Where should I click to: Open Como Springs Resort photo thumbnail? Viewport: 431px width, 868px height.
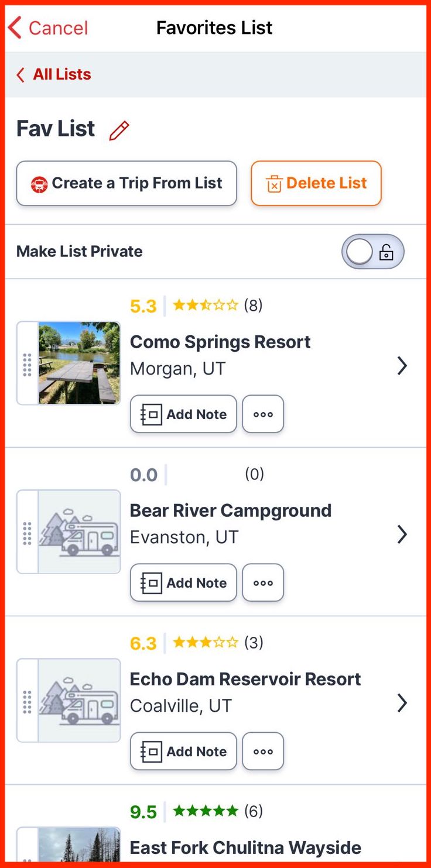coord(79,363)
